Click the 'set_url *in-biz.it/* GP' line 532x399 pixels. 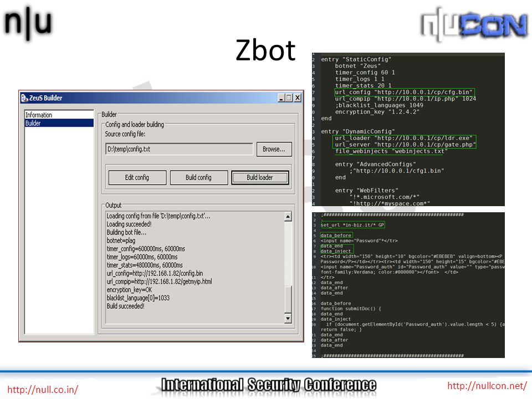click(352, 225)
